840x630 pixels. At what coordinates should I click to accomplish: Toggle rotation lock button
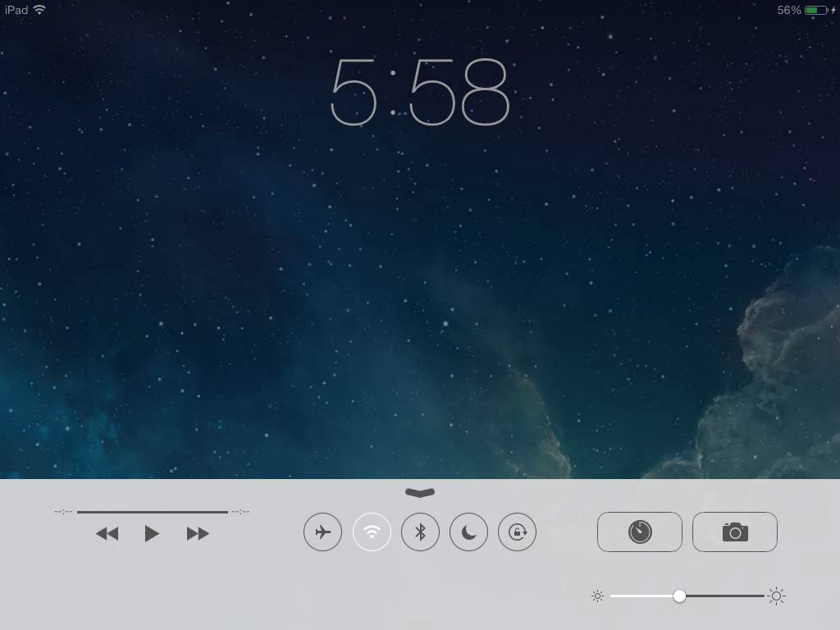[517, 532]
